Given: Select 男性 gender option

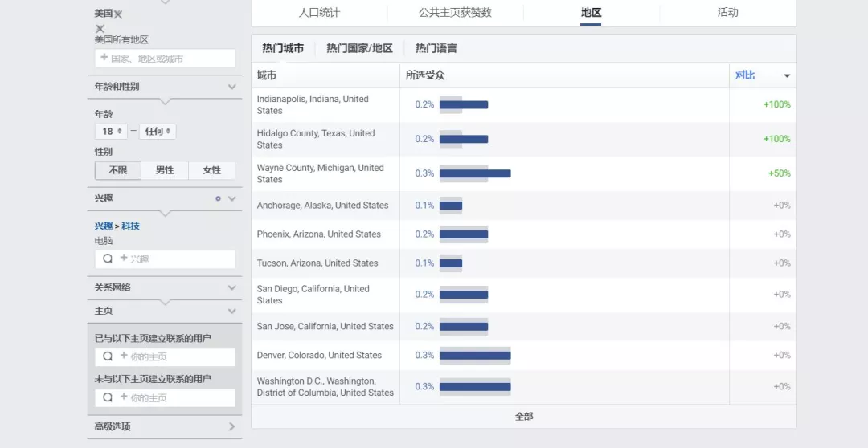Looking at the screenshot, I should click(165, 170).
